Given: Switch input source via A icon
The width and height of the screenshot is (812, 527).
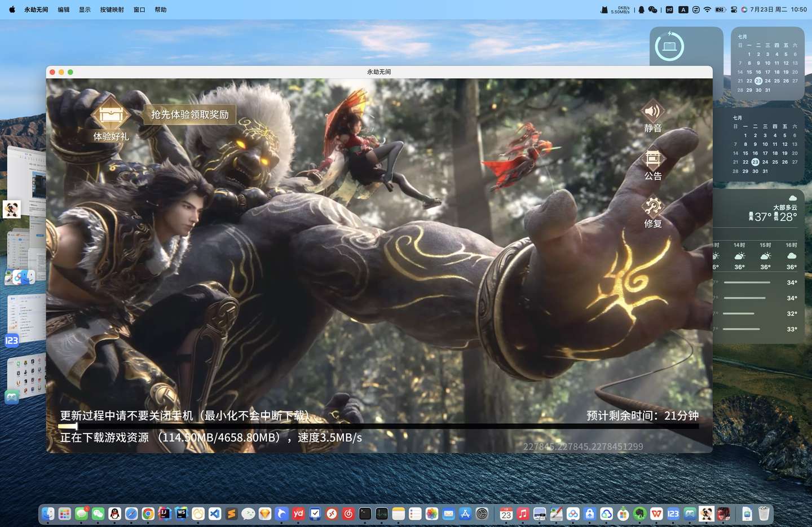Looking at the screenshot, I should [683, 10].
